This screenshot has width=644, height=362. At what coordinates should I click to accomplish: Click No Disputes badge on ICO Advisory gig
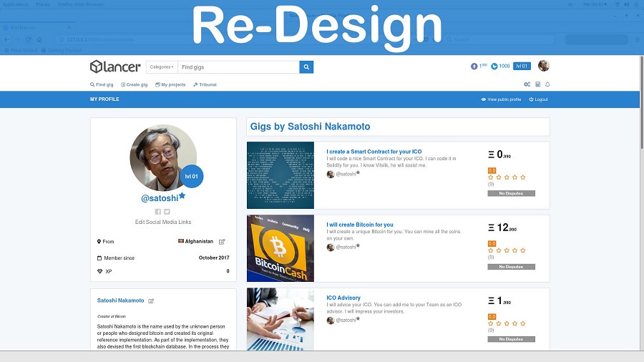511,339
